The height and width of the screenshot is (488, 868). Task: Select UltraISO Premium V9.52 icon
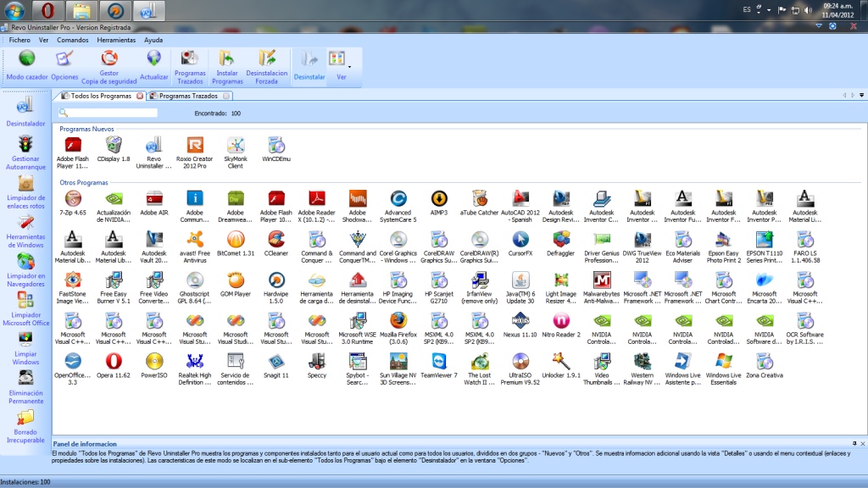(520, 369)
